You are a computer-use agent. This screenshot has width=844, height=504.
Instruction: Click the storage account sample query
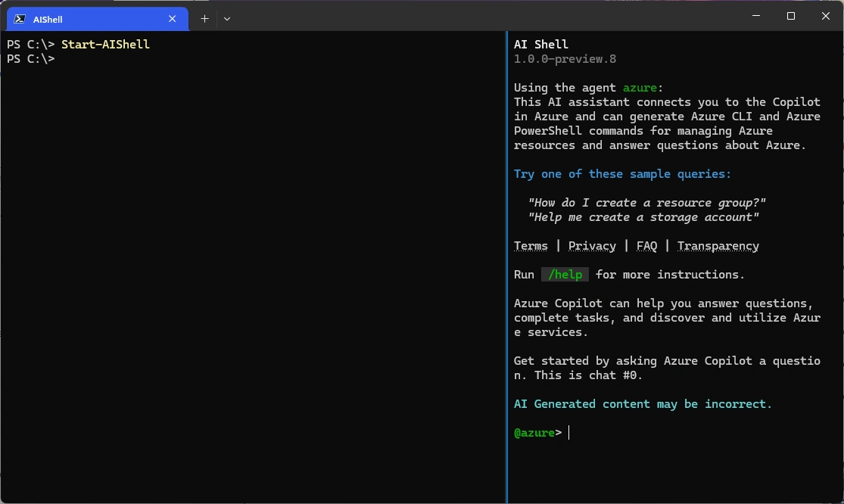point(643,217)
